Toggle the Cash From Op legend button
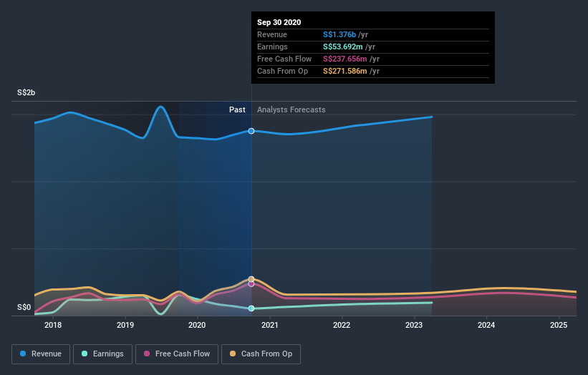 pos(261,354)
